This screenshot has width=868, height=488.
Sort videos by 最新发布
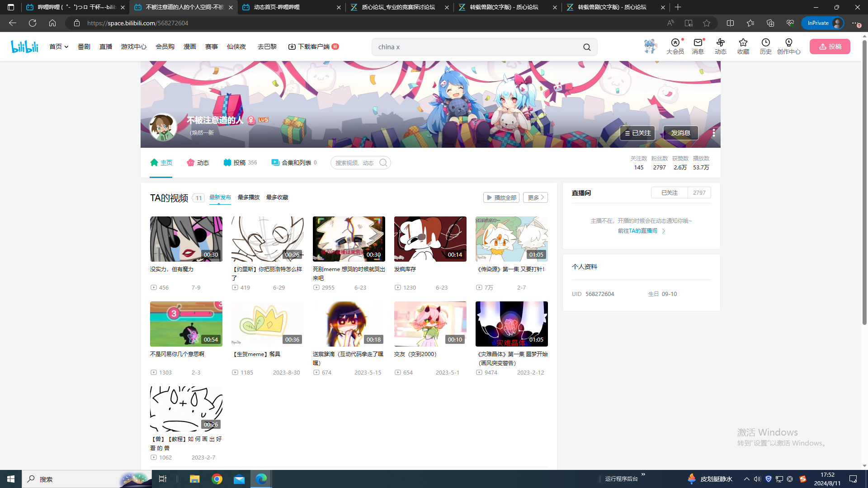click(220, 197)
